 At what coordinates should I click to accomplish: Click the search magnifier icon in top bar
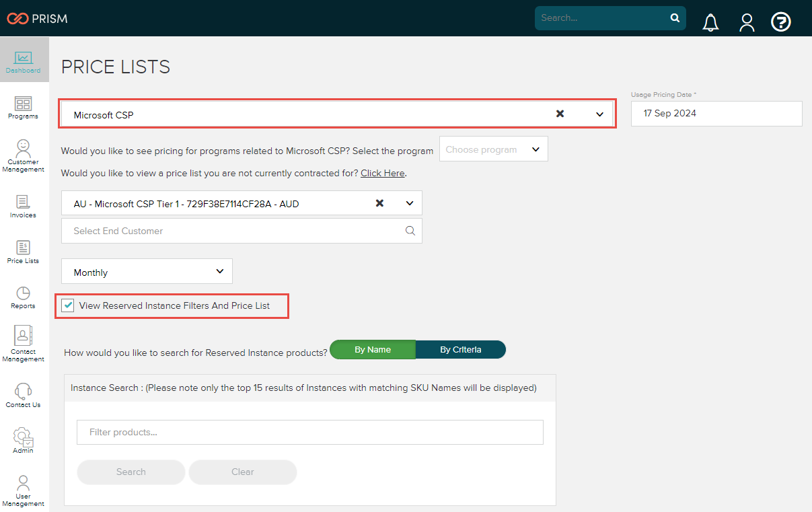[675, 18]
